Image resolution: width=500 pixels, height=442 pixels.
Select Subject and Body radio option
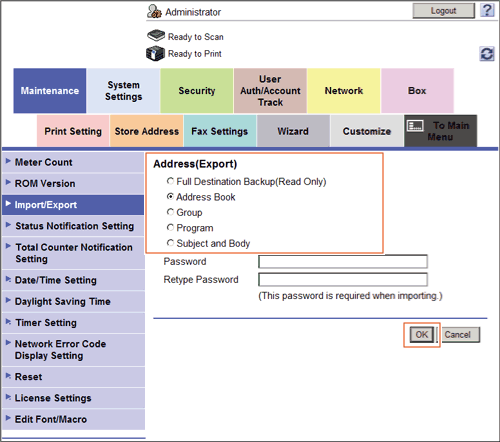(170, 243)
